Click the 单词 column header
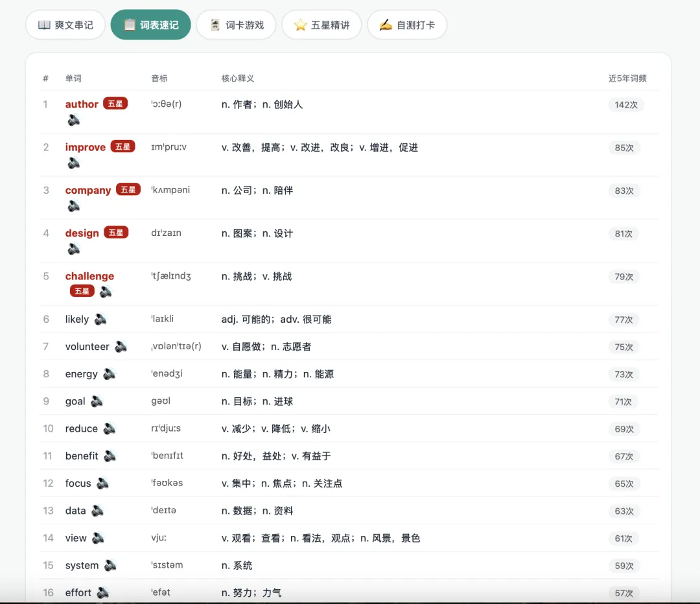 tap(73, 78)
